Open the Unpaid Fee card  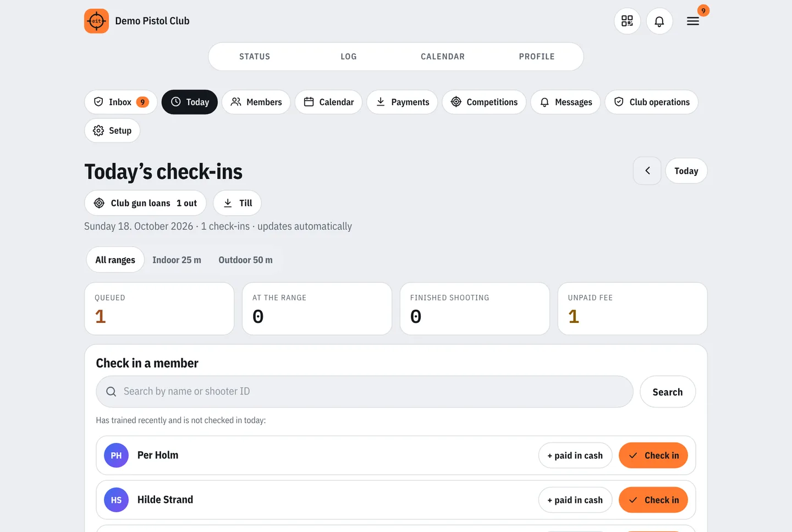pos(632,309)
